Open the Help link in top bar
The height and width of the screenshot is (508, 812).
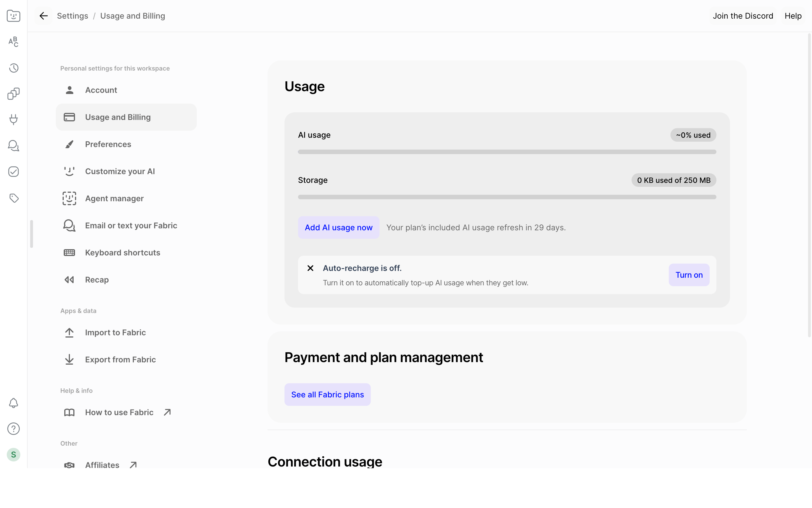click(x=793, y=16)
